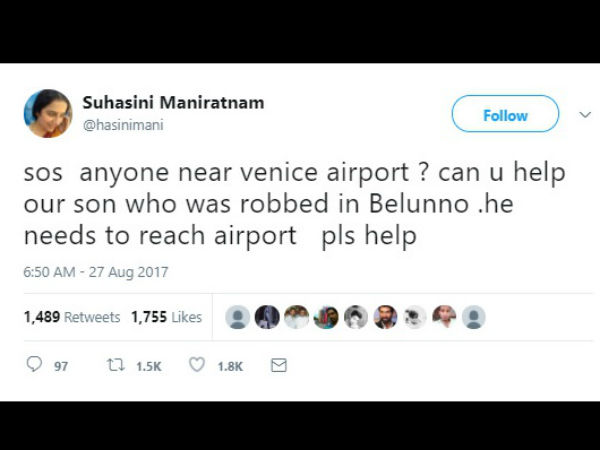Click the 1.8K likes count
Image resolution: width=600 pixels, height=450 pixels.
click(x=230, y=366)
